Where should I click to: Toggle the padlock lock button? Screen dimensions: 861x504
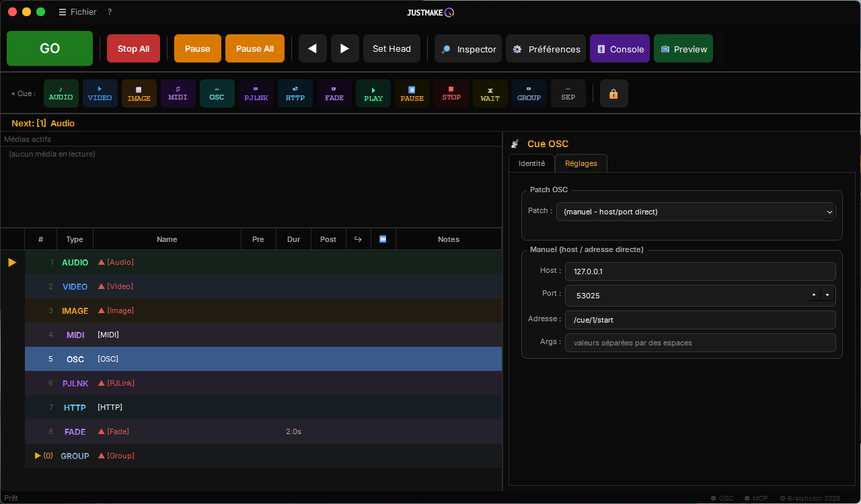click(x=614, y=93)
